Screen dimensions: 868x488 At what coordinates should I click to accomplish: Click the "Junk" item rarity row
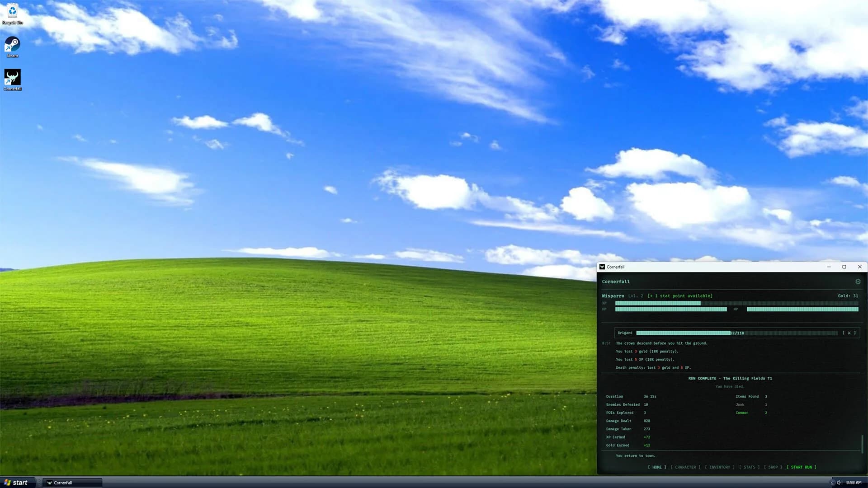(x=751, y=405)
